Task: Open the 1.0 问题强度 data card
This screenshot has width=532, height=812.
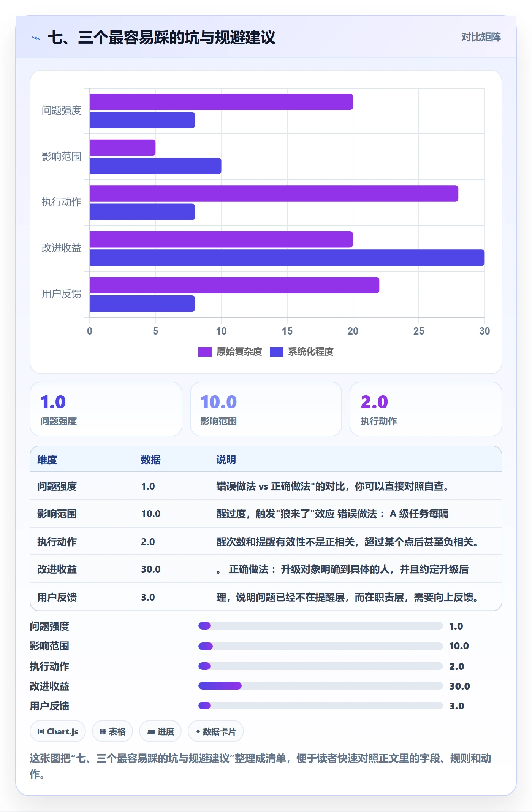Action: (106, 409)
